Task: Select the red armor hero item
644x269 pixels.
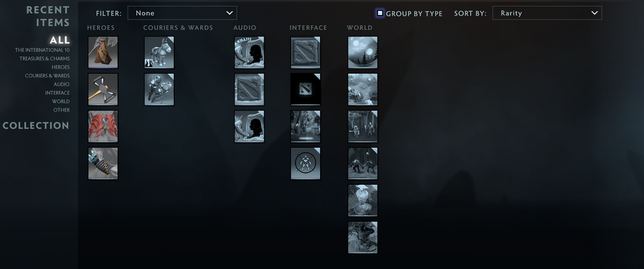Action: (x=103, y=126)
